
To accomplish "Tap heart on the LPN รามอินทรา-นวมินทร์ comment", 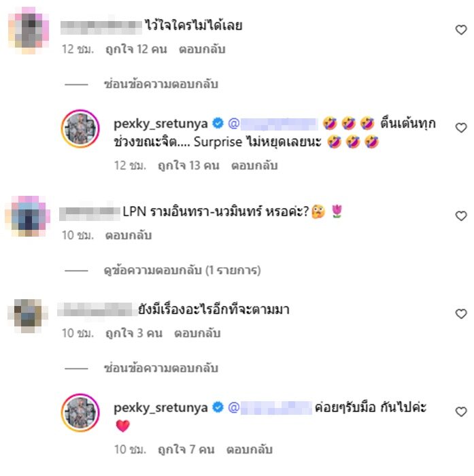I will tap(461, 216).
